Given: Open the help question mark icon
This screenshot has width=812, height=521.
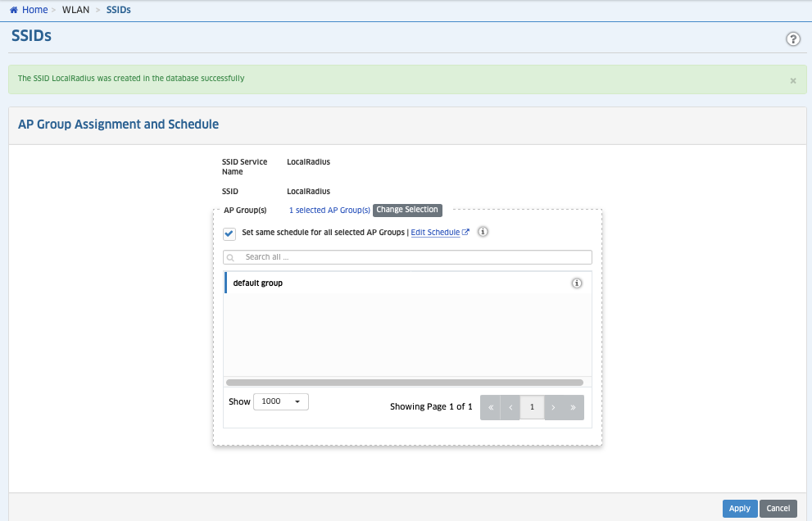Looking at the screenshot, I should (792, 39).
